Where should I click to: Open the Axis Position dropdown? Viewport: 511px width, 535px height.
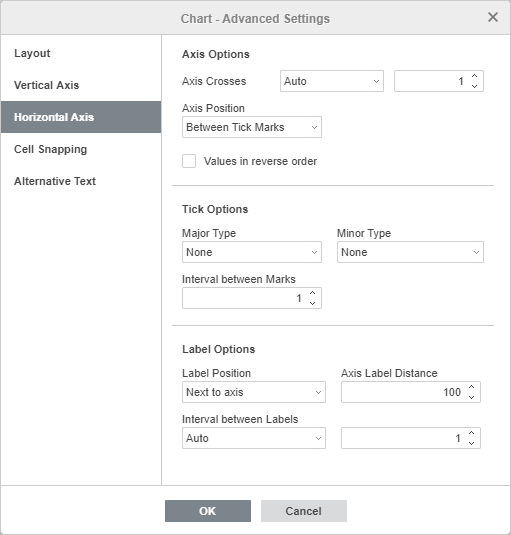[252, 127]
